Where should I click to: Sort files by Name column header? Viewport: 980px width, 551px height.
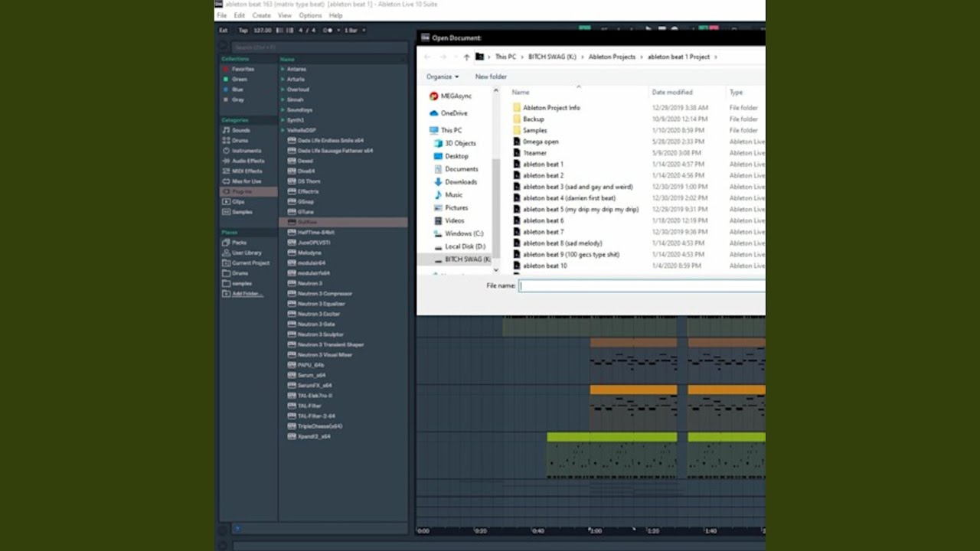tap(521, 93)
